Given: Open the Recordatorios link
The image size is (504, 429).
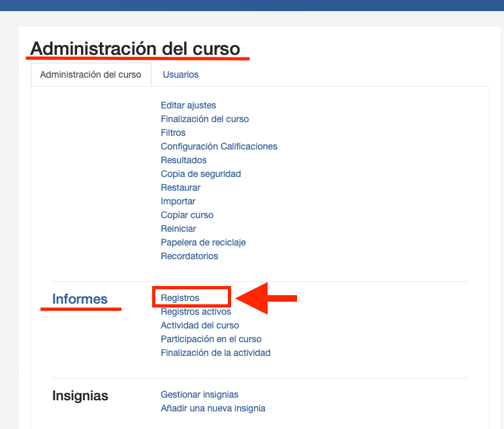Looking at the screenshot, I should pyautogui.click(x=189, y=257).
